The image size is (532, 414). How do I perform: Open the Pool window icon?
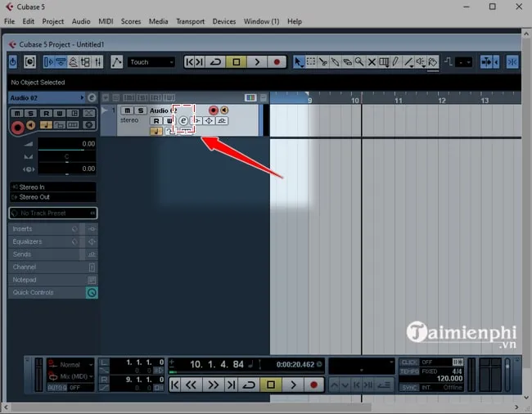coord(86,62)
